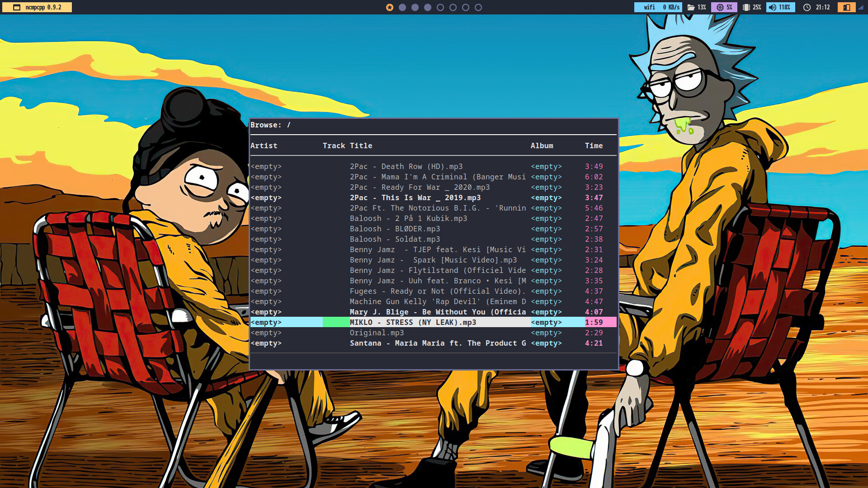Switch to the active star workspace

tap(390, 7)
